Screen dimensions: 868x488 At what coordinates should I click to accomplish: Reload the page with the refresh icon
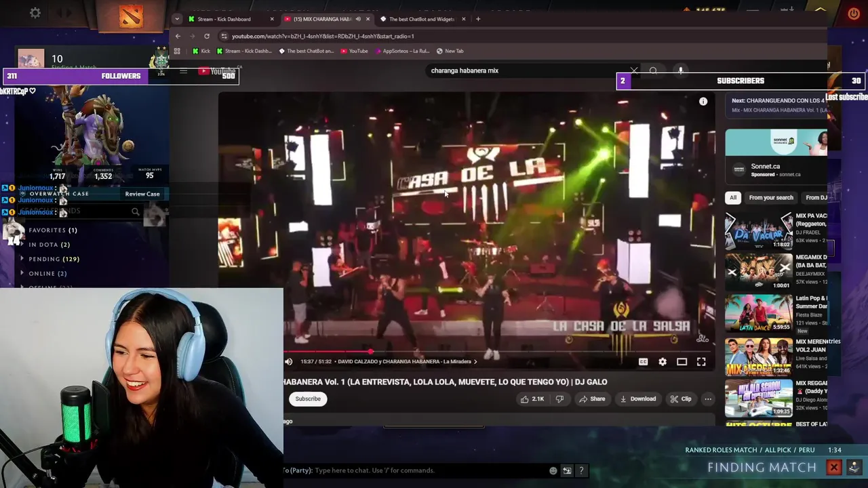coord(207,36)
